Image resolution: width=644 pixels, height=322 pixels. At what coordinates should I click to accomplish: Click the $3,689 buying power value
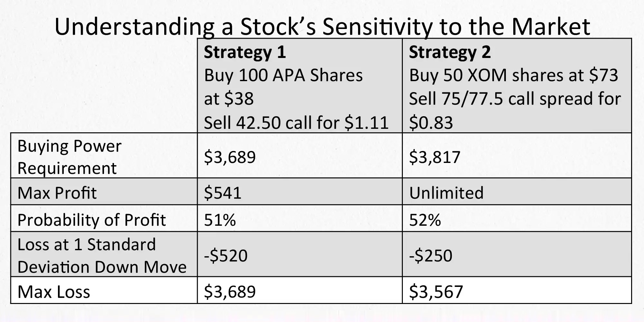tap(230, 157)
